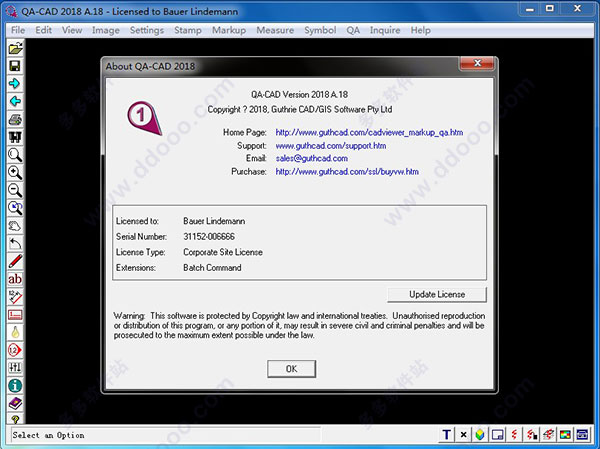Click the save floppy disk icon

[x=15, y=66]
